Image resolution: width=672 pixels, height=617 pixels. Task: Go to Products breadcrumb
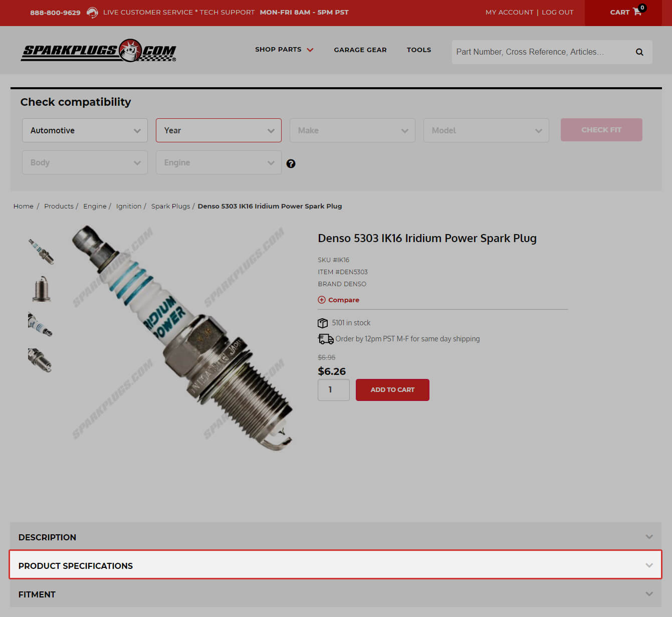point(59,206)
